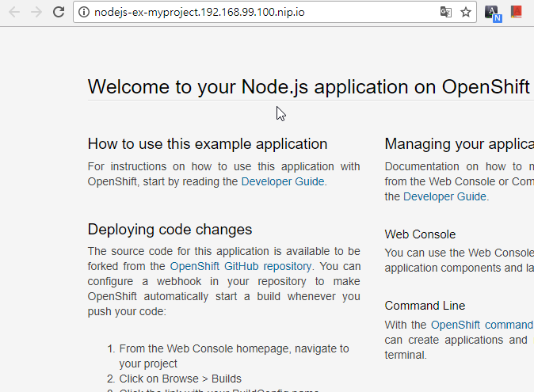Click the Web Console subheading
This screenshot has height=392, width=534.
tap(420, 234)
